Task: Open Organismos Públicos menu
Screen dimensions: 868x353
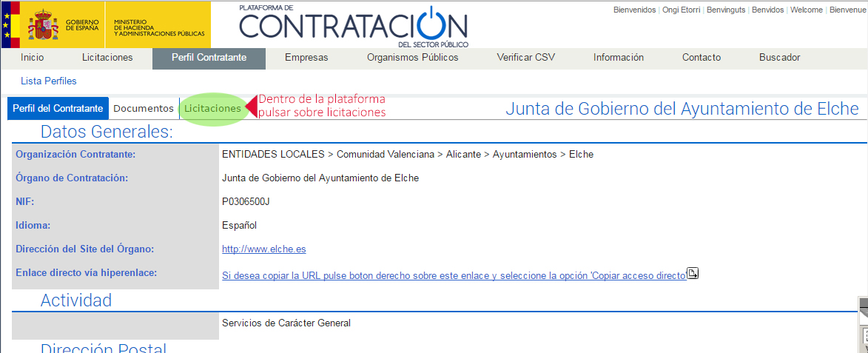Action: coord(412,58)
